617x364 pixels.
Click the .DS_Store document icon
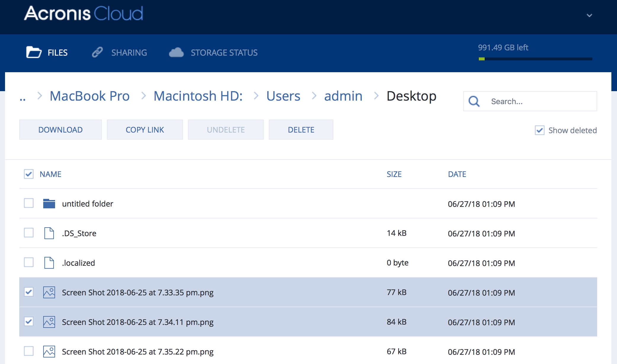pos(49,233)
